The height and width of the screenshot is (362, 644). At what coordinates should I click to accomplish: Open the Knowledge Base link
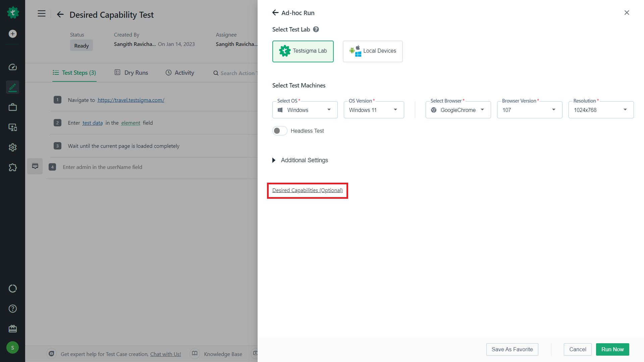(223, 354)
